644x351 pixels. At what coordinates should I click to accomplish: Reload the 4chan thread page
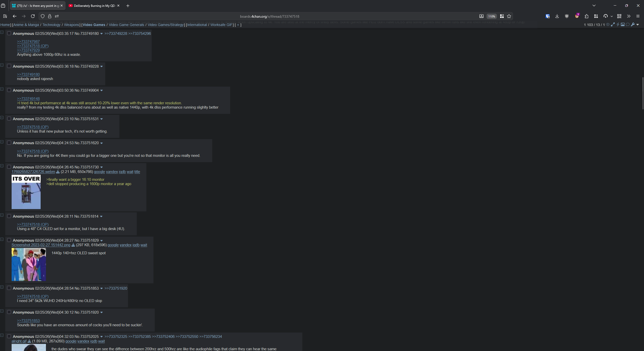pos(33,16)
